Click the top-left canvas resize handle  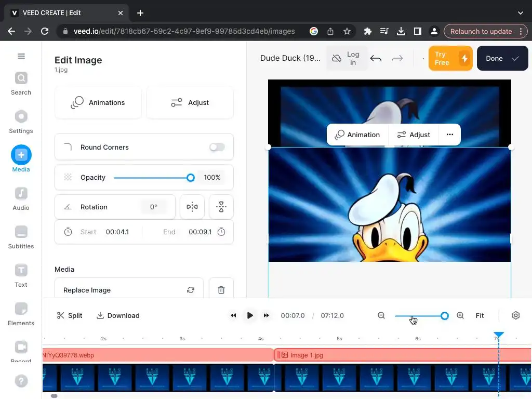(268, 147)
